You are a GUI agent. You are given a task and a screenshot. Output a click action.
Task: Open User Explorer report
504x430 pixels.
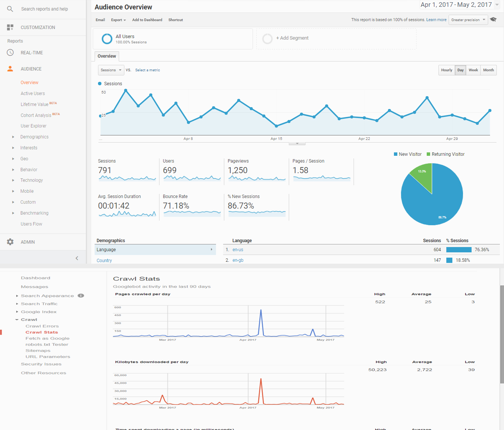click(34, 126)
